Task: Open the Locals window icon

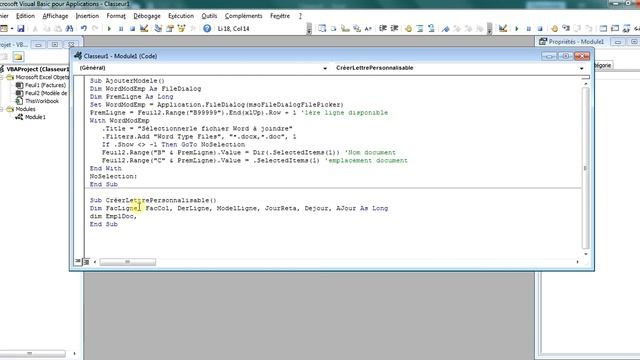Action: pyautogui.click(x=603, y=29)
